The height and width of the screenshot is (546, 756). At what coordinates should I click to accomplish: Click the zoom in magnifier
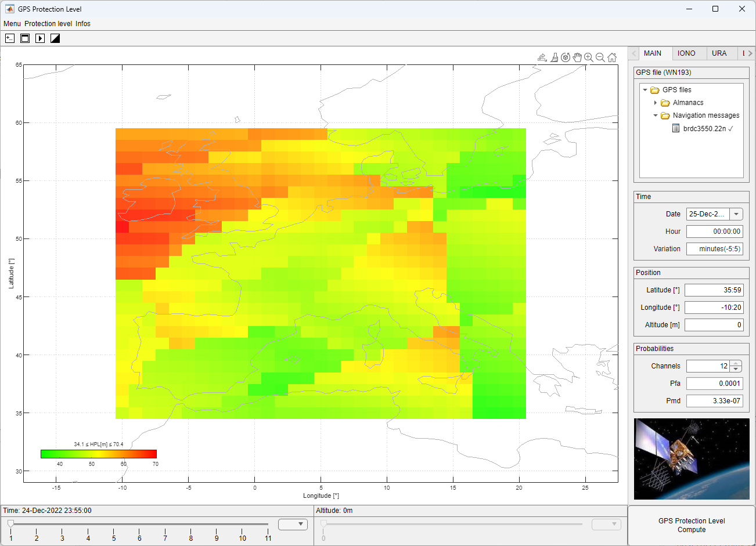pos(589,57)
